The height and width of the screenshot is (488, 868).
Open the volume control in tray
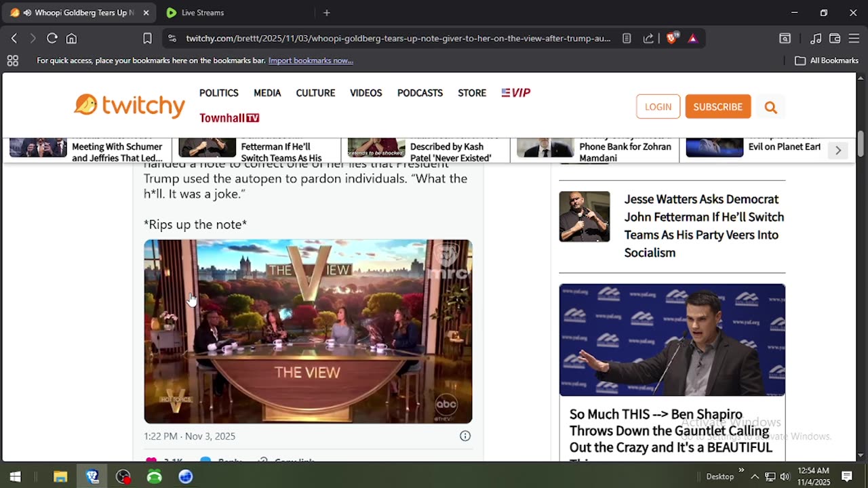click(x=785, y=476)
